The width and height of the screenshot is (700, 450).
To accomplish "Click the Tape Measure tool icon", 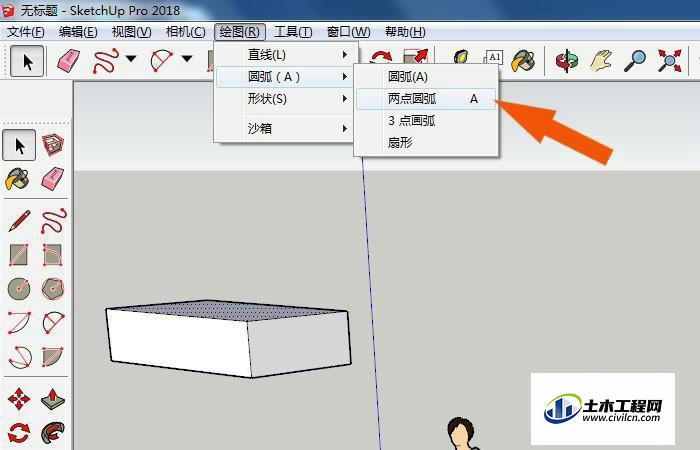I will click(462, 58).
